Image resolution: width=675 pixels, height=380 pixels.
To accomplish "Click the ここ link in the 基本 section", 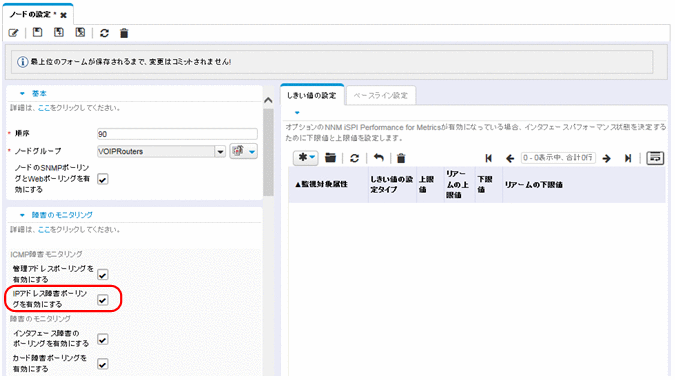I will (44, 108).
